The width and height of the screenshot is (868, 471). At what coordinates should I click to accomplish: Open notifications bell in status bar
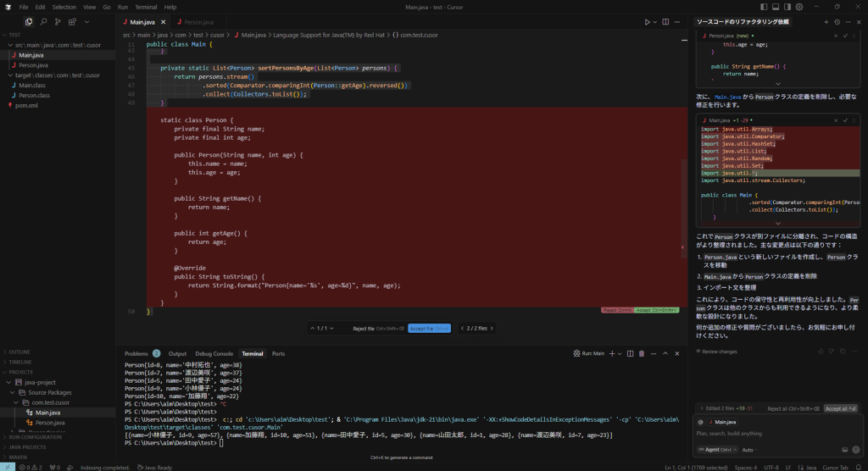(x=859, y=468)
